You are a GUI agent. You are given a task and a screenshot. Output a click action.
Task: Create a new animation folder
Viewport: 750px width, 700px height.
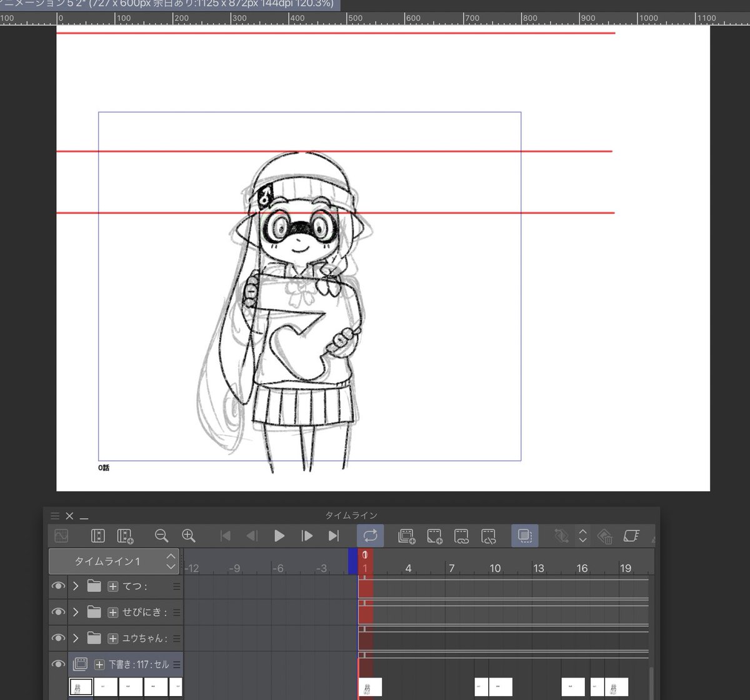coord(407,536)
